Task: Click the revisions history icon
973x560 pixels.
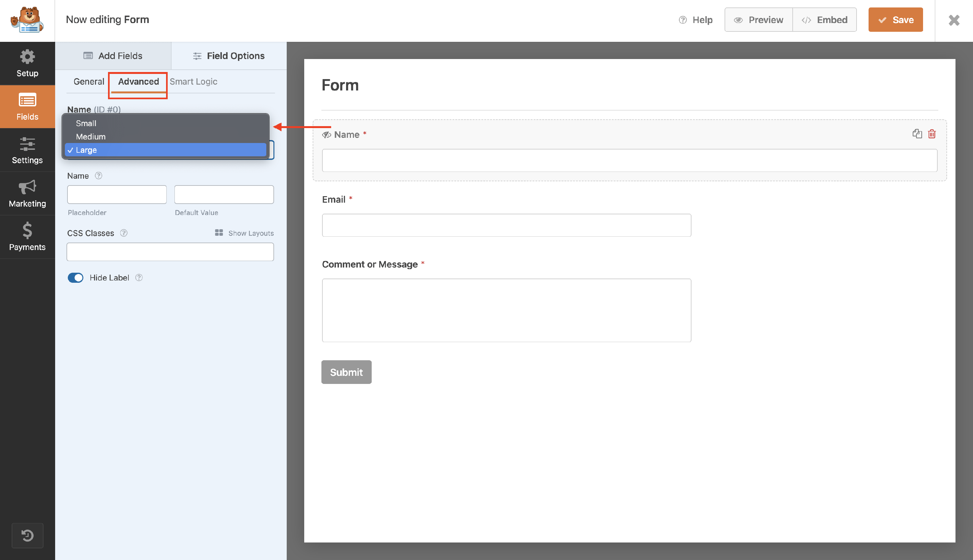Action: (27, 535)
